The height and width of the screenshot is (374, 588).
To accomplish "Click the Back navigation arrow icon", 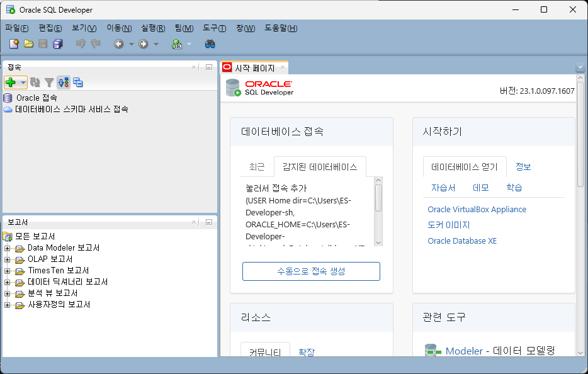I will click(x=118, y=44).
